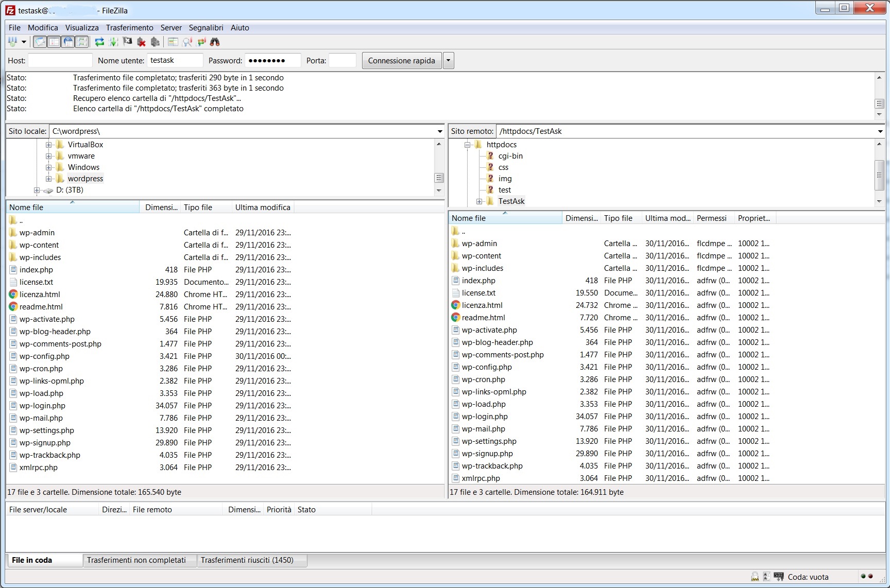The image size is (890, 588).
Task: Expand the wordpress folder in local tree
Action: click(49, 179)
